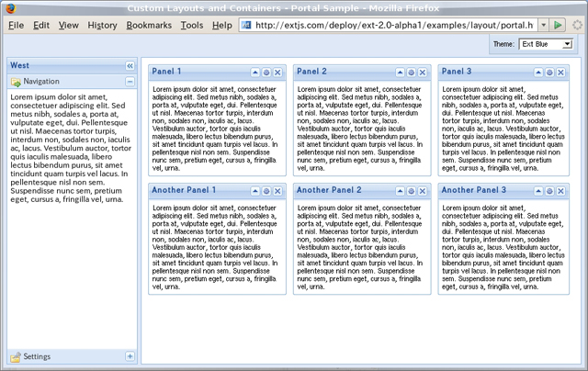The image size is (588, 371).
Task: Open Panel 1 gear settings icon
Action: [x=266, y=73]
